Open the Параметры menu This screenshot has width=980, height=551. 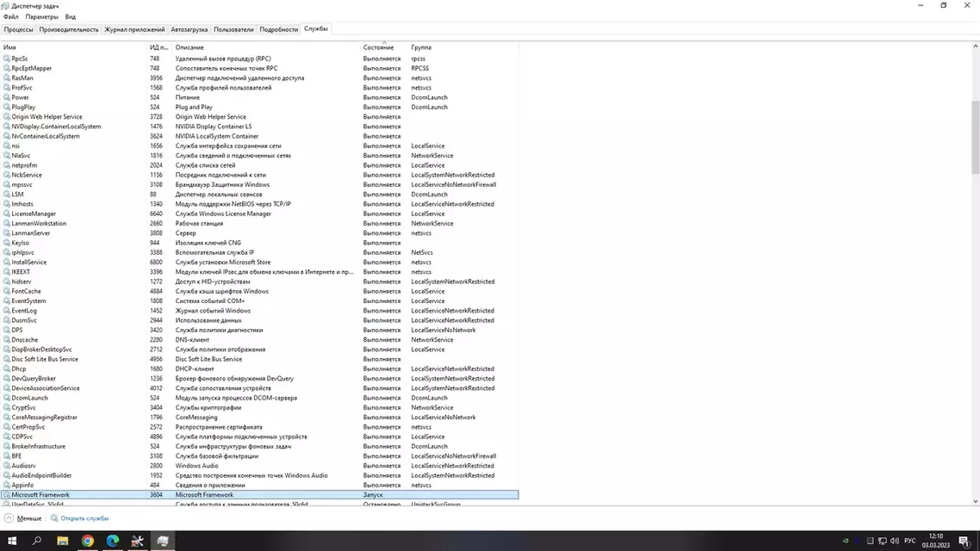coord(41,17)
